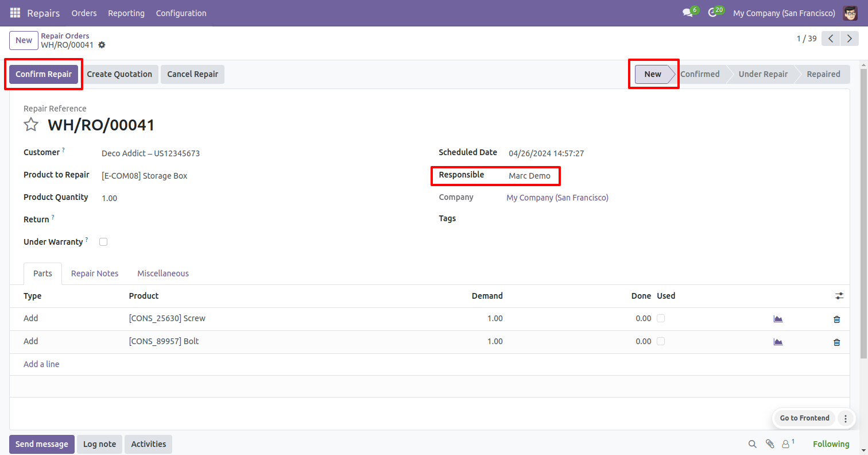Switch to the Repair Notes tab
Viewport: 868px width, 455px height.
[95, 273]
